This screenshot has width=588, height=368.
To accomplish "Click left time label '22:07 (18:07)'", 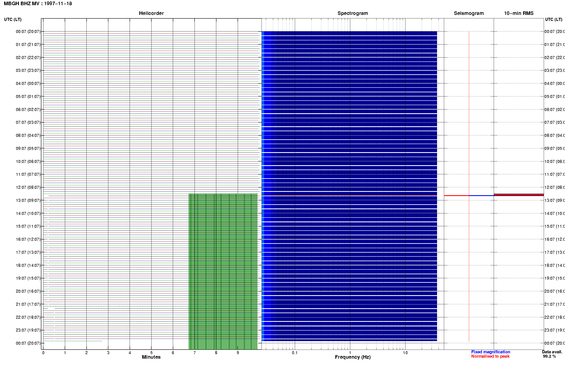I will pyautogui.click(x=28, y=317).
